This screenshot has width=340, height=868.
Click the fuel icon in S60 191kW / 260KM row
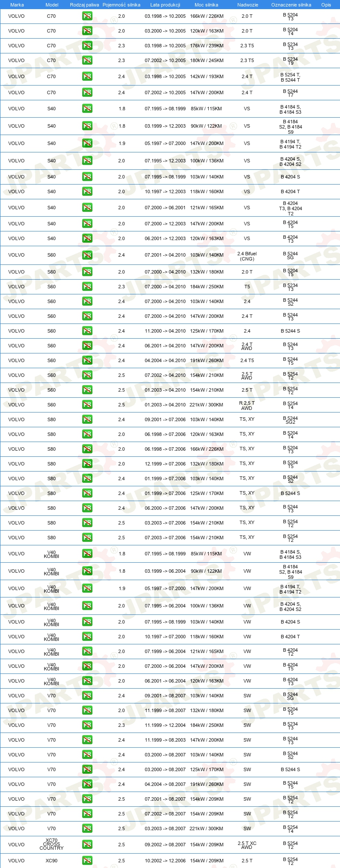pyautogui.click(x=87, y=360)
